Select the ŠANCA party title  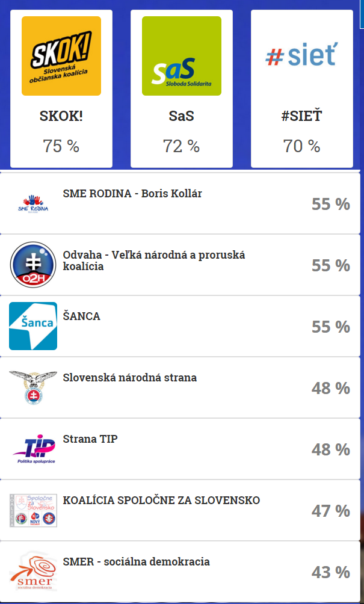(82, 316)
